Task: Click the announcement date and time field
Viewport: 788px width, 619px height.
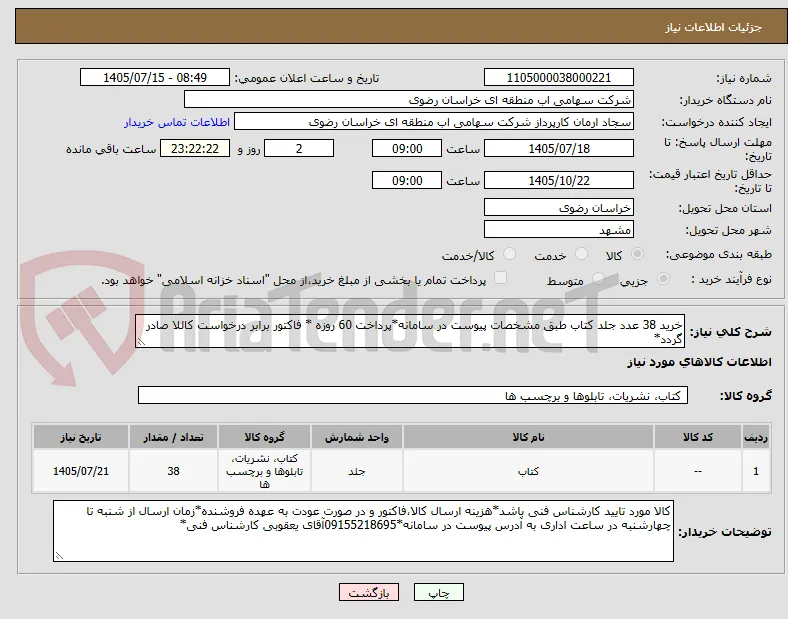Action: click(155, 78)
